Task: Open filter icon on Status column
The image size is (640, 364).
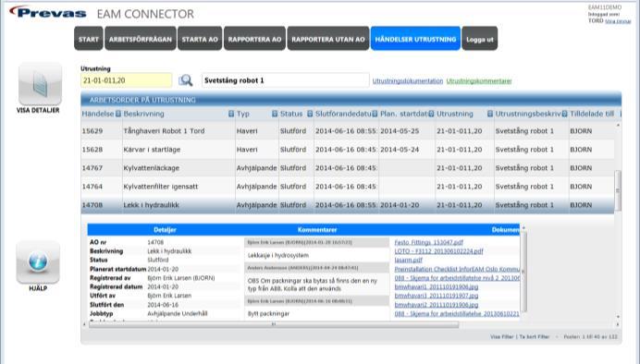Action: pyautogui.click(x=310, y=114)
